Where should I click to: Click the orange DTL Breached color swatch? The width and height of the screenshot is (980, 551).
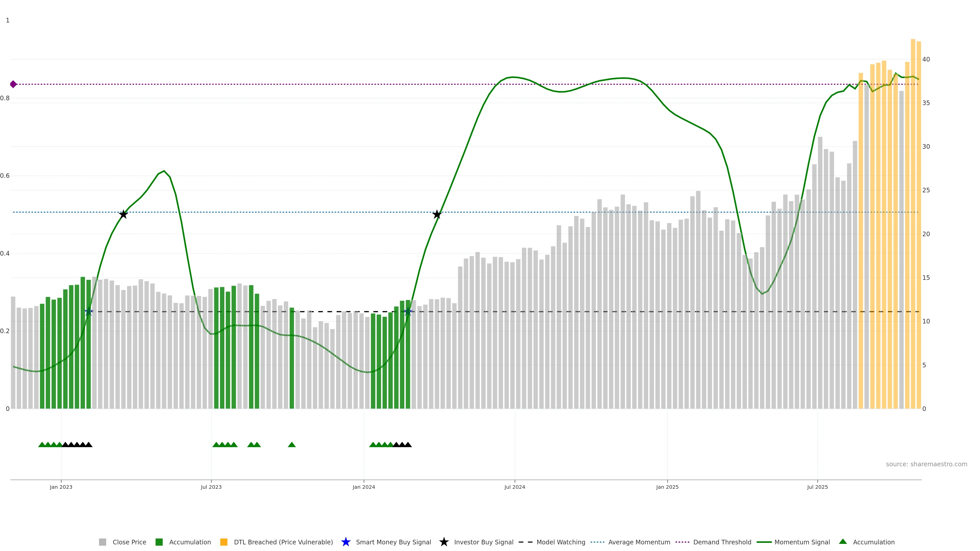224,542
